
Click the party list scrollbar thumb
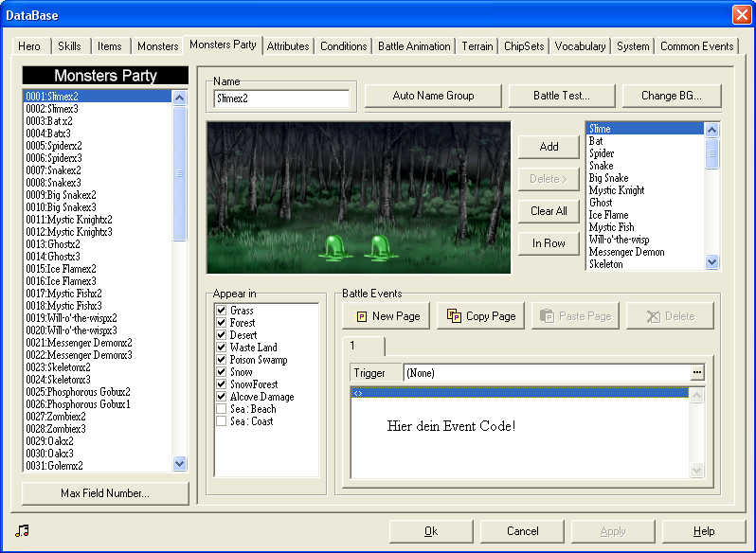[x=179, y=173]
